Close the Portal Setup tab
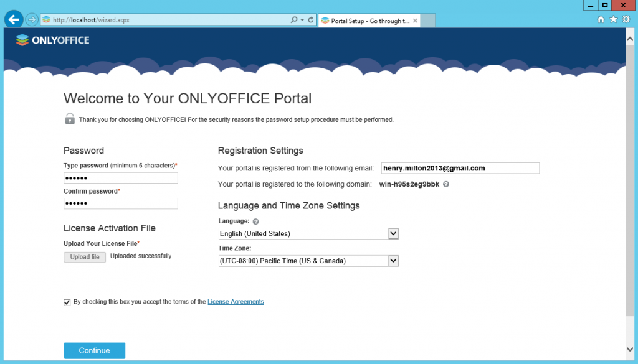Screen dimensions: 638x364 point(415,21)
